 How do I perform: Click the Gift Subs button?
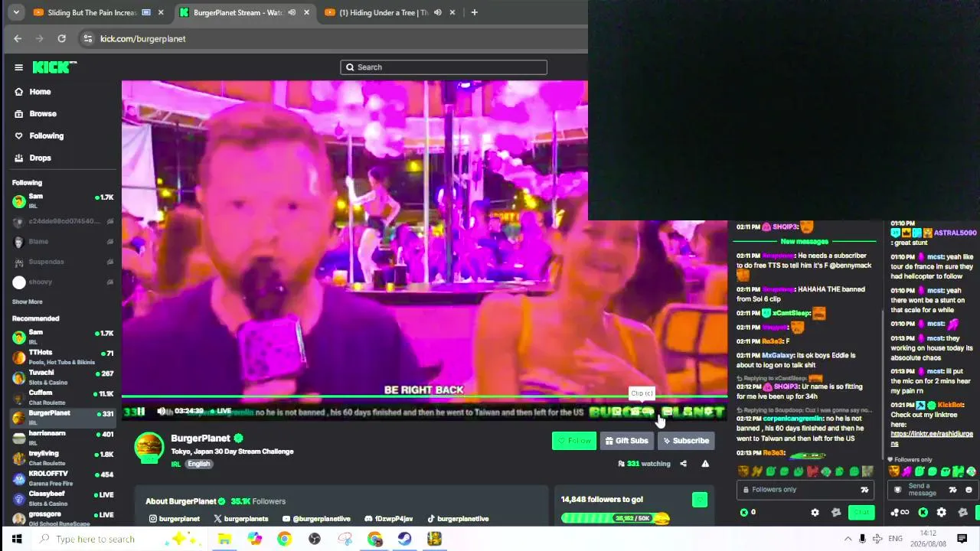tap(626, 441)
